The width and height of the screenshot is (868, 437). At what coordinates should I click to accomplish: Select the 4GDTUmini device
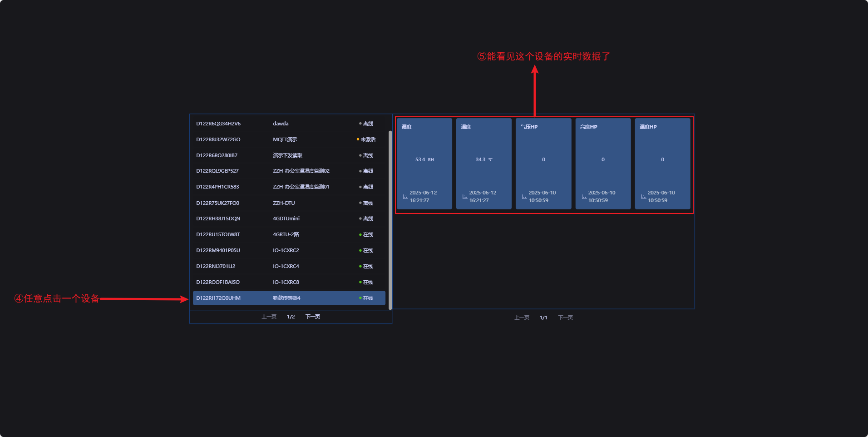point(289,218)
